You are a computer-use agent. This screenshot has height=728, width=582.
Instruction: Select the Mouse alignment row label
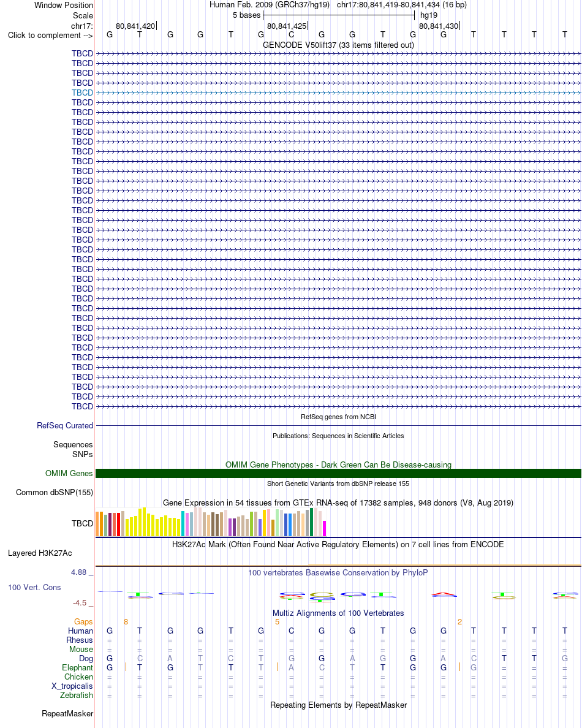(81, 650)
